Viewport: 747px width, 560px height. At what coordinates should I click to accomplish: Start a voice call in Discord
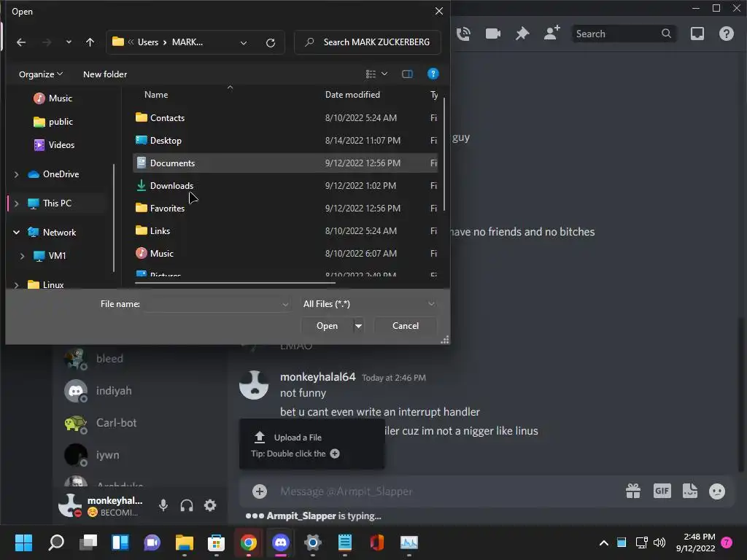[463, 34]
